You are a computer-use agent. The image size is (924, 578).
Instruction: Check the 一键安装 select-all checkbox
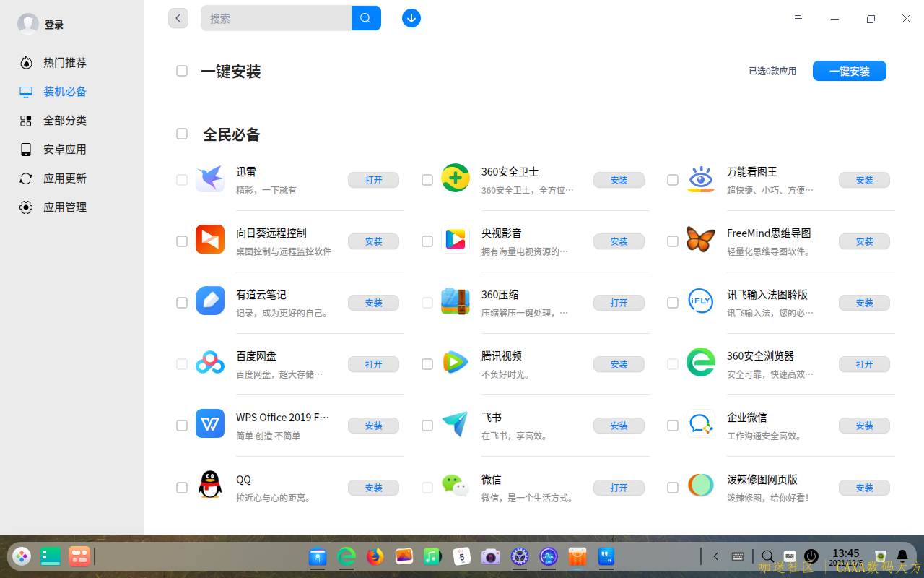182,71
